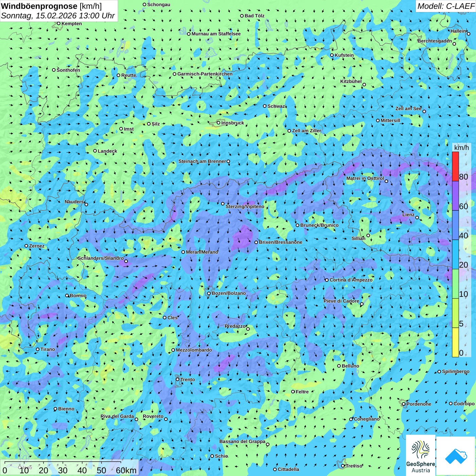Click the Conegliano label

click(x=367, y=419)
